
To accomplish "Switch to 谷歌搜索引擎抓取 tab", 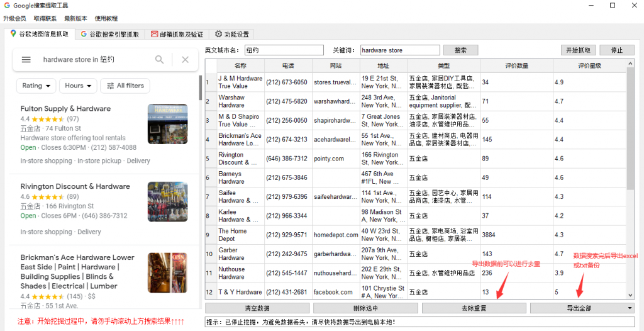I will (x=109, y=34).
